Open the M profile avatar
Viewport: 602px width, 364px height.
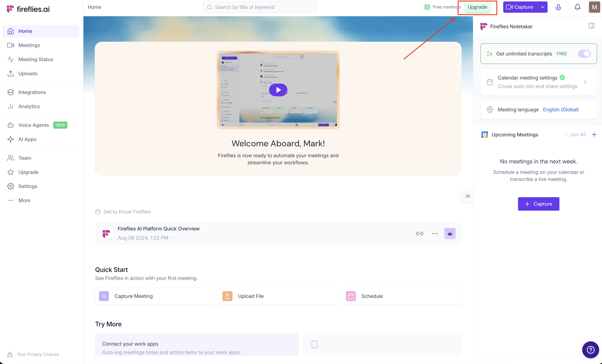click(x=594, y=7)
